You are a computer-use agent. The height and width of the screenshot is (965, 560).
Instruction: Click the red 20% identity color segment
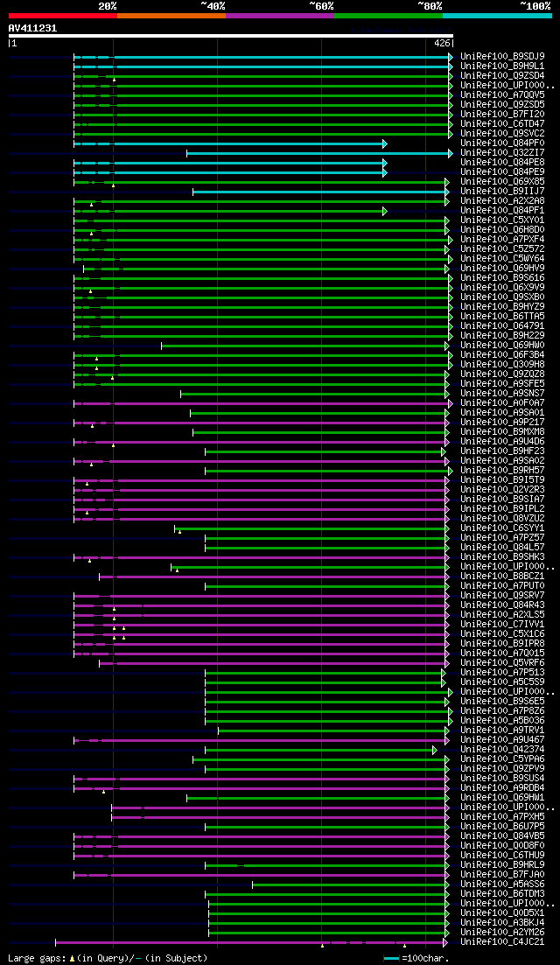point(63,15)
